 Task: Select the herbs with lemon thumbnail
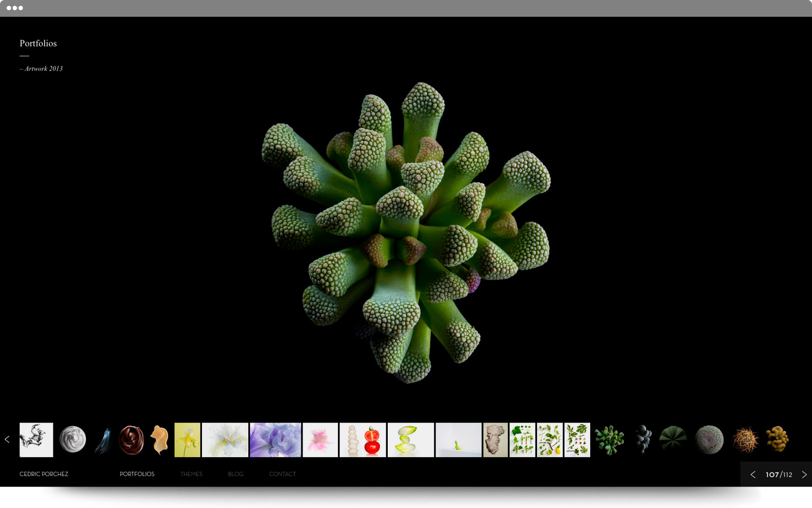coord(550,440)
